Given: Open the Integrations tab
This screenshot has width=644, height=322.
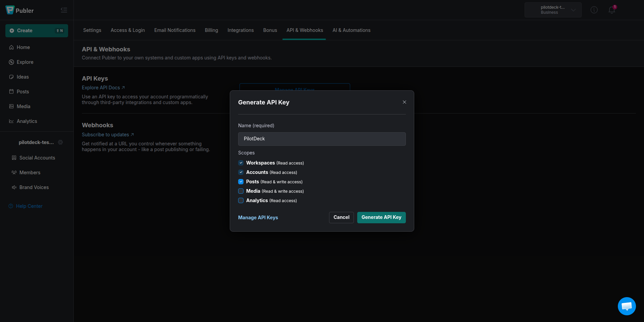Looking at the screenshot, I should click(x=240, y=30).
